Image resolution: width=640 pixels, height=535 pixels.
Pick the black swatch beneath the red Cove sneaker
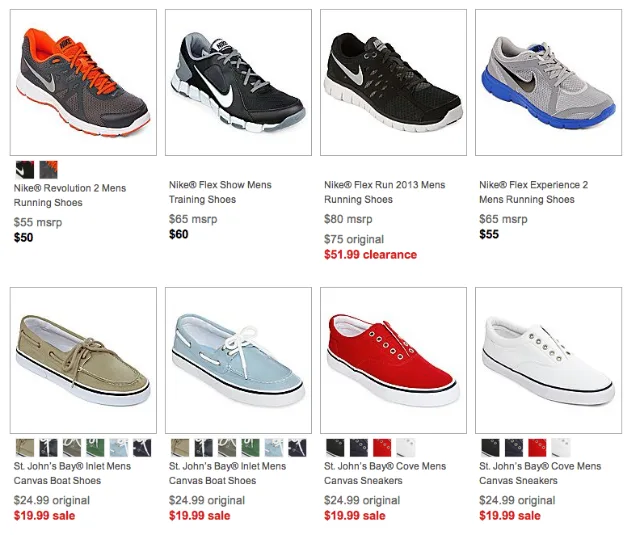pos(335,448)
